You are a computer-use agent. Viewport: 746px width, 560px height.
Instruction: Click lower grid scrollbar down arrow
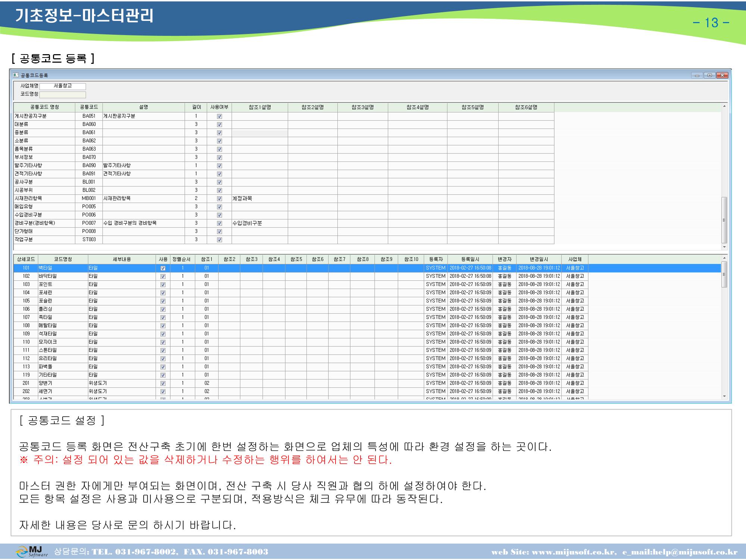click(x=724, y=396)
